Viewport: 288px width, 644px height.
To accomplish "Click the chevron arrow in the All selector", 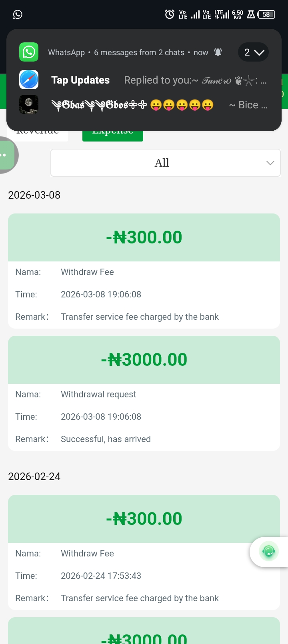I will [x=270, y=163].
